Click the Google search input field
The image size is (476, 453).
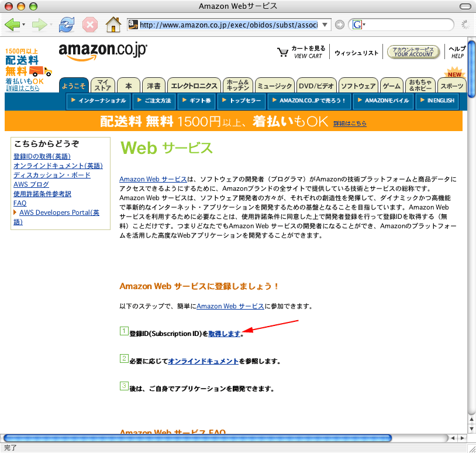[x=408, y=25]
